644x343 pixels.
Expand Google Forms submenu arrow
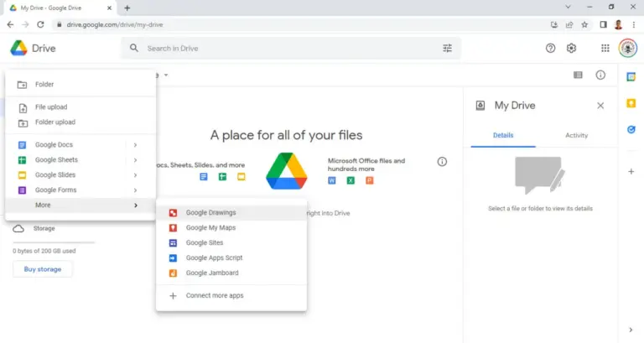click(135, 190)
